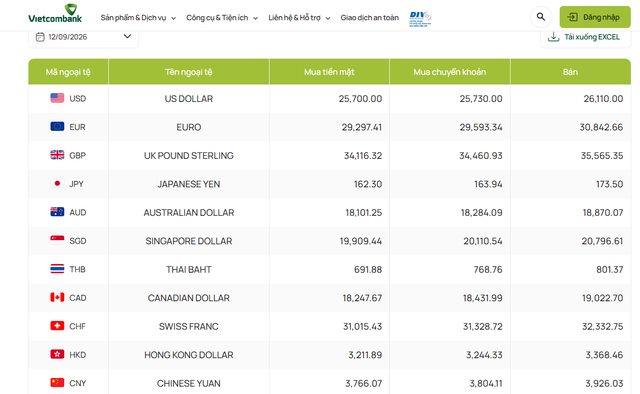Click the Mua chuyển khoản column header

point(450,72)
